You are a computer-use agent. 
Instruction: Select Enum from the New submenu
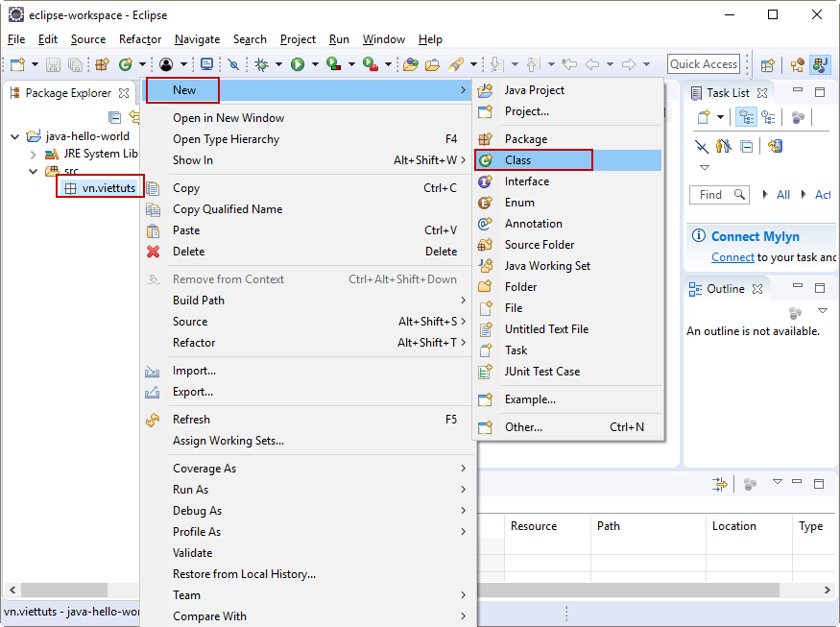tap(569, 203)
